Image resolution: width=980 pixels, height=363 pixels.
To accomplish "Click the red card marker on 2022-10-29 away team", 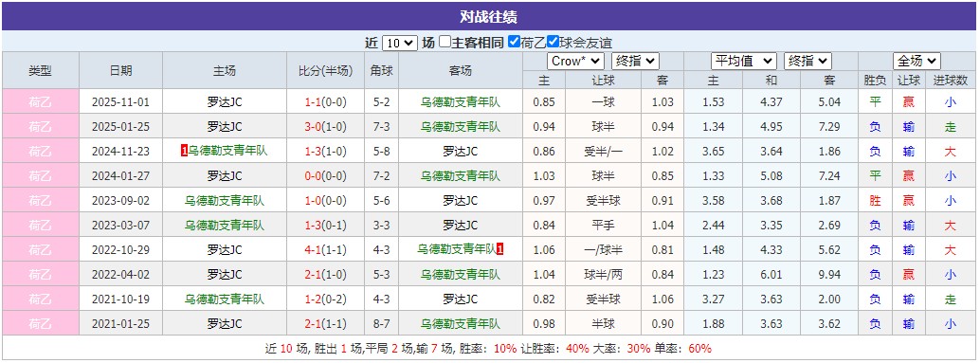I will (500, 250).
